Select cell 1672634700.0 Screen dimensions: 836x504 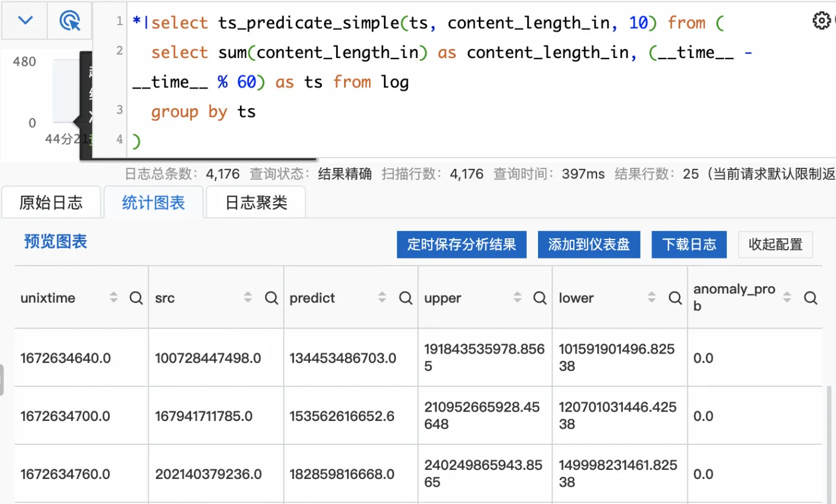pos(65,416)
